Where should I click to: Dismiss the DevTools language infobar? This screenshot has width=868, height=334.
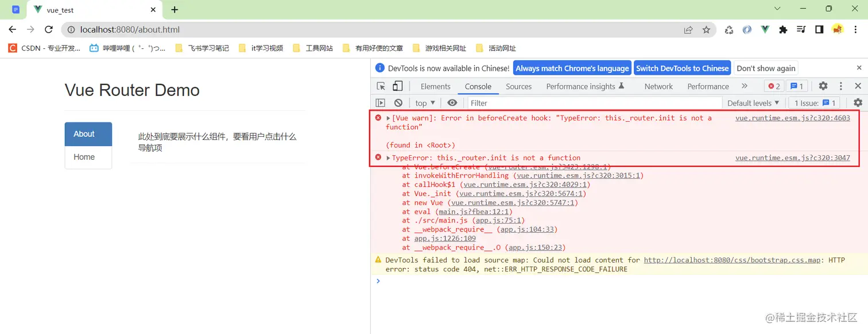click(x=859, y=68)
